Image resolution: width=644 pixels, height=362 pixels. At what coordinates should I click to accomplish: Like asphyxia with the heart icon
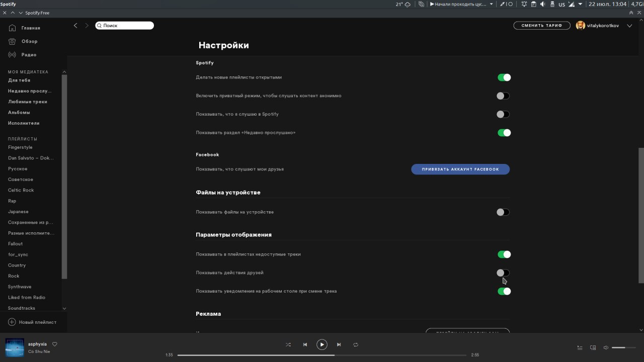pos(55,344)
